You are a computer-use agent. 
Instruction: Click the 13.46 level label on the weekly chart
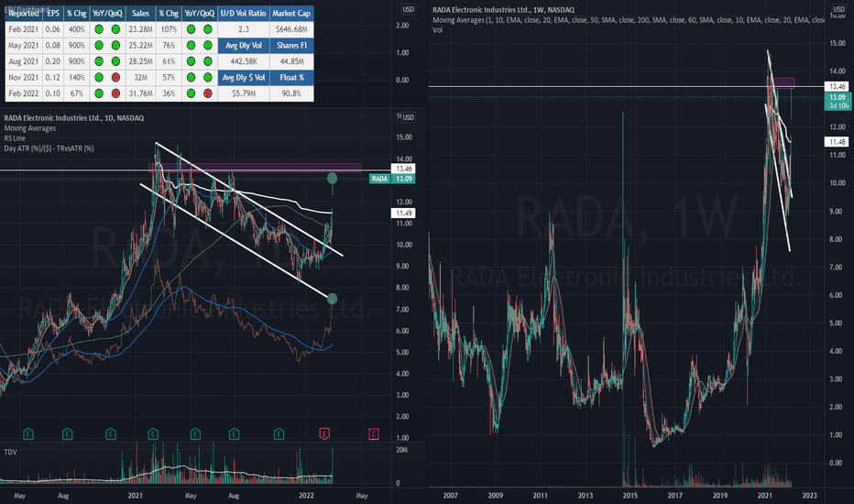tap(836, 86)
